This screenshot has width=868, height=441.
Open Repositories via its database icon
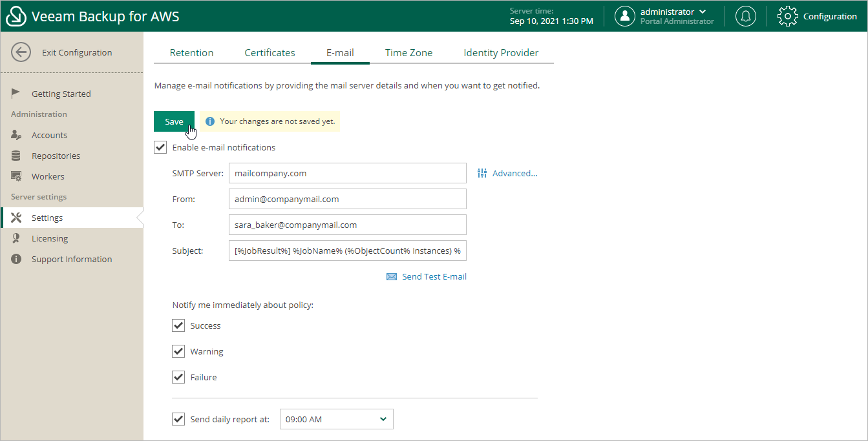coord(17,156)
